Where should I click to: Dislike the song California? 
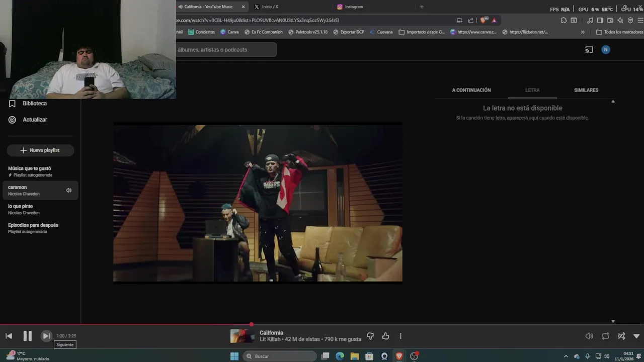coord(370,336)
